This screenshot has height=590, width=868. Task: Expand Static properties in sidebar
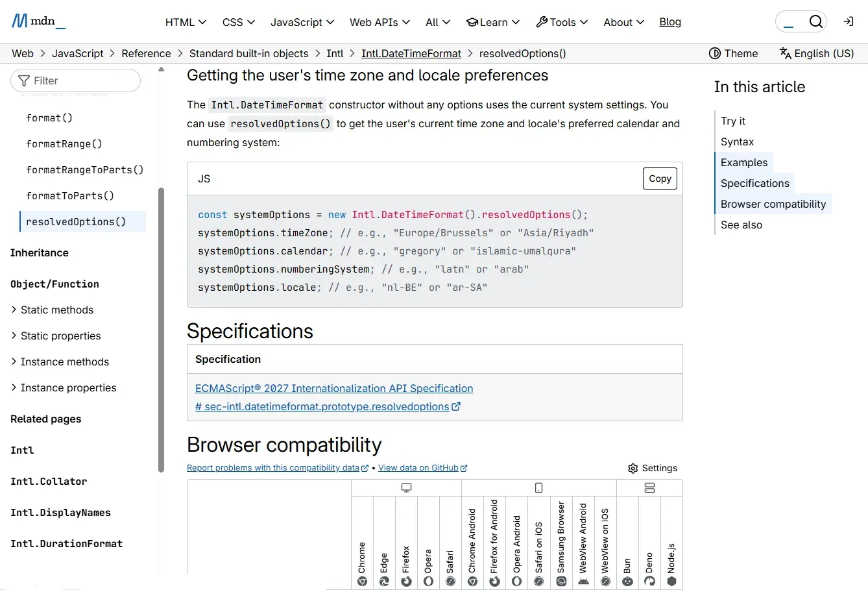[56, 336]
